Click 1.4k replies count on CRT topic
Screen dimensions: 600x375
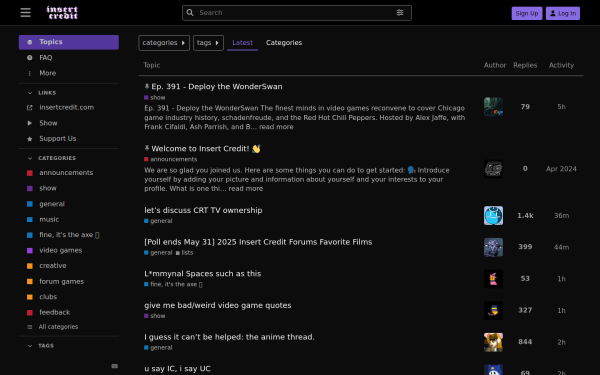[525, 216]
